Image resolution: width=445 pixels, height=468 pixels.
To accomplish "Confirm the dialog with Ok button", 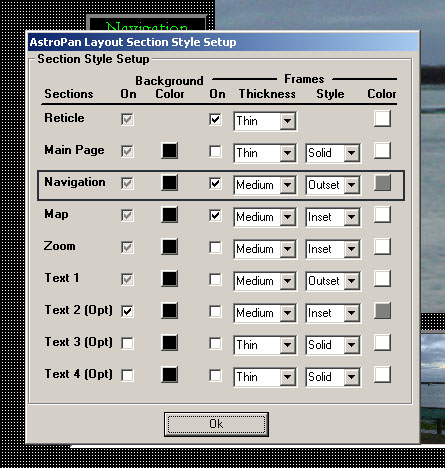I will point(216,424).
